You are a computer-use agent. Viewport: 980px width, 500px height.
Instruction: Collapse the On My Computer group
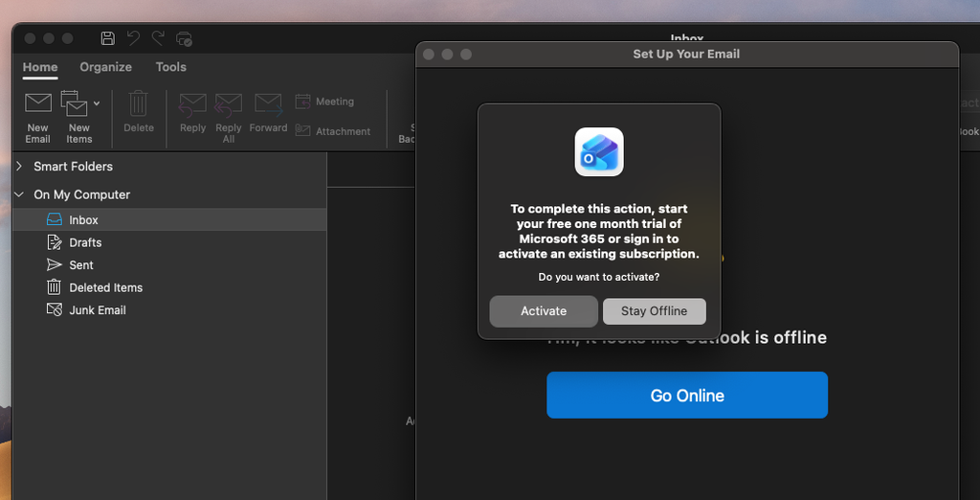[x=19, y=194]
